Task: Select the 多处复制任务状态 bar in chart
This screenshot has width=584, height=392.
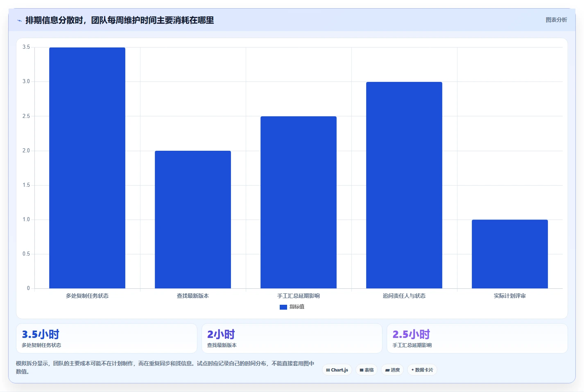Action: click(x=87, y=168)
